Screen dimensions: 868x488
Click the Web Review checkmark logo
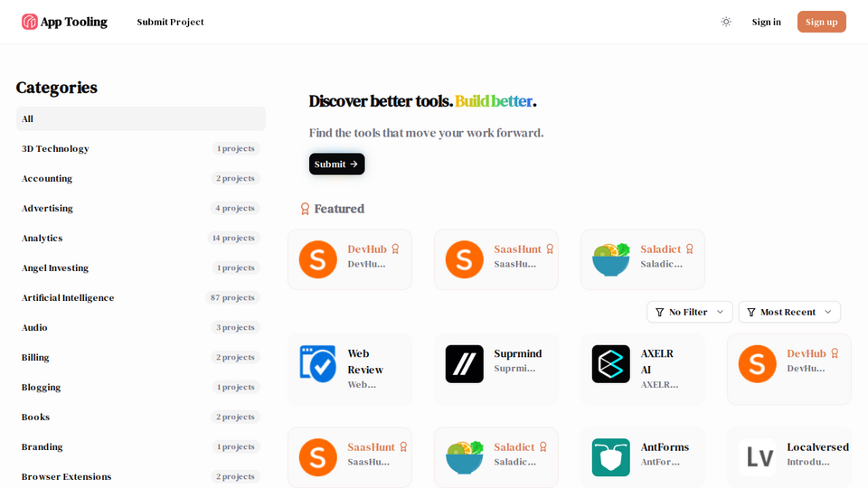pos(317,364)
